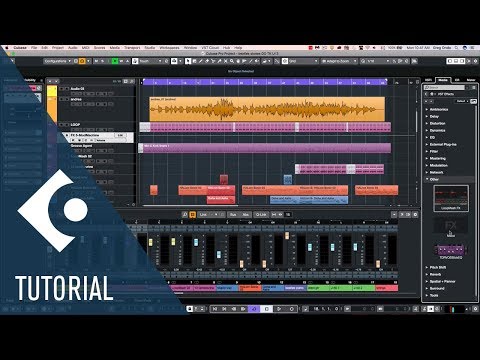Click the Mastering category label
The height and width of the screenshot is (360, 480).
click(x=438, y=158)
